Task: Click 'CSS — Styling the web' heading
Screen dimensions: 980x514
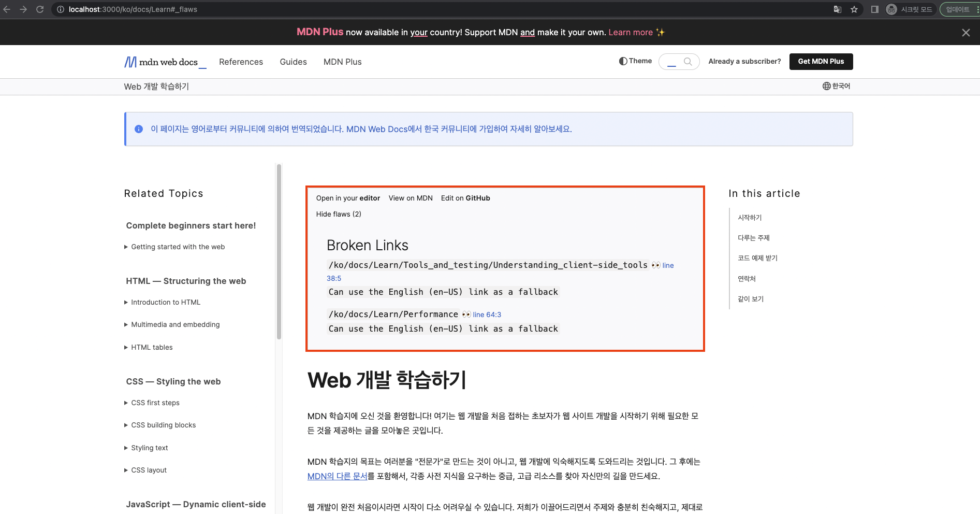Action: coord(173,381)
